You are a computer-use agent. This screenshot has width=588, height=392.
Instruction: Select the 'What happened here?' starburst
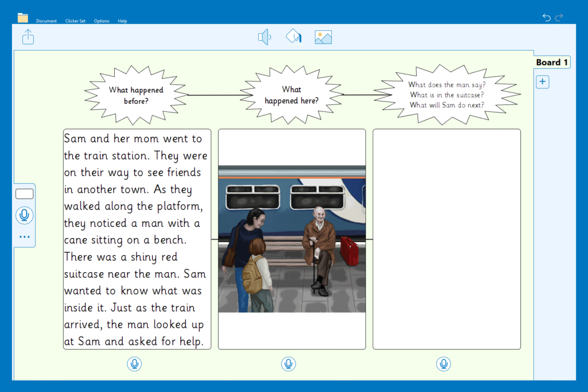291,95
